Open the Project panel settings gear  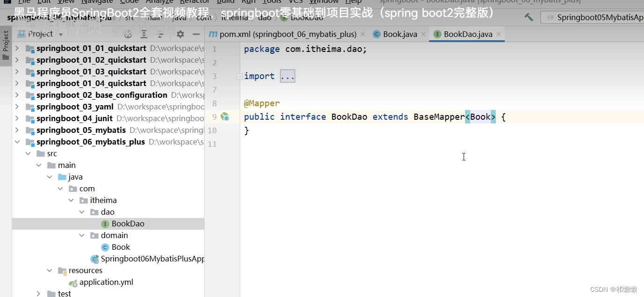click(x=180, y=34)
